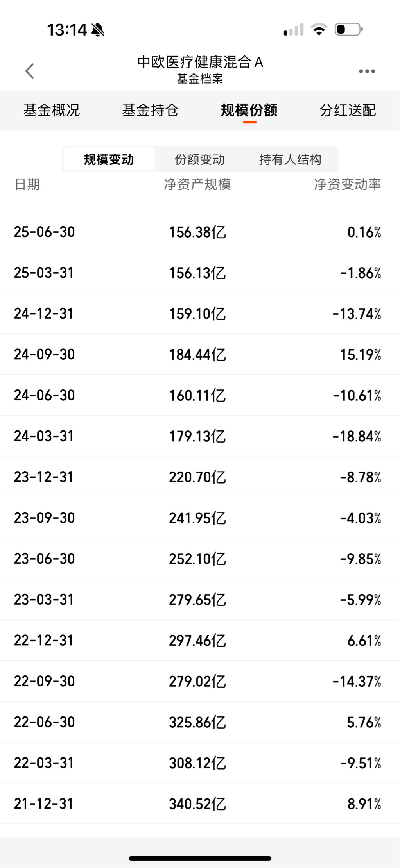The width and height of the screenshot is (400, 868).
Task: Switch to 份额变动 segment
Action: (x=199, y=159)
